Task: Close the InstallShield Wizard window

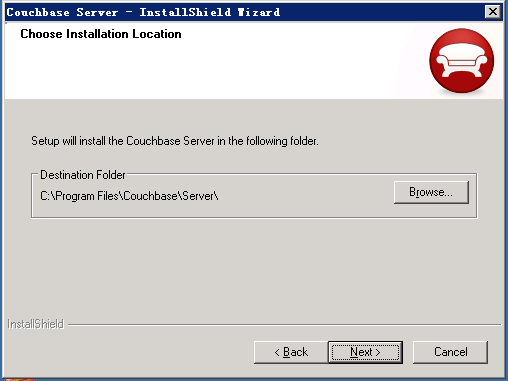Action: (493, 12)
